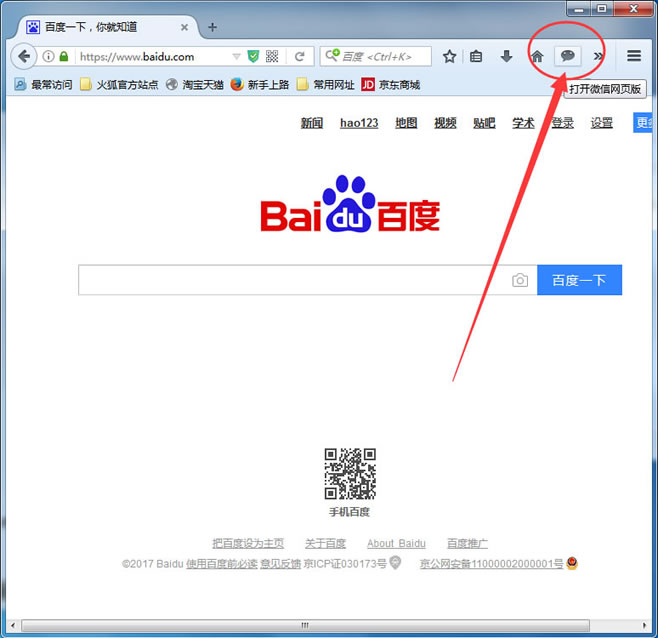Click the browser back arrow button

[24, 56]
